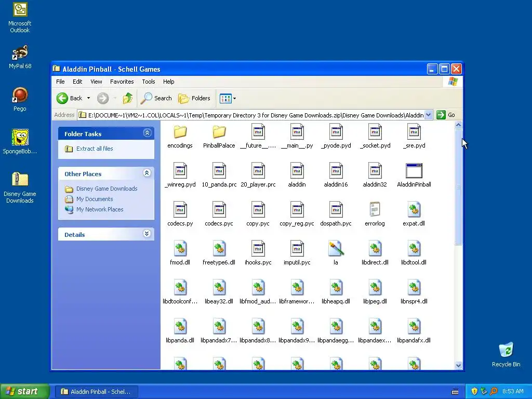Open the Edit menu
532x399 pixels.
(x=77, y=82)
